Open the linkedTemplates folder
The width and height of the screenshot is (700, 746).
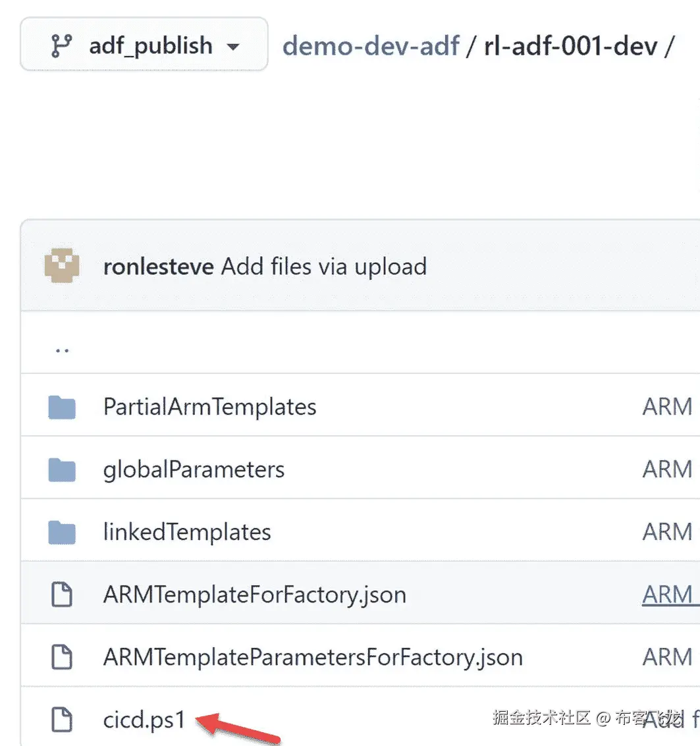pos(187,532)
